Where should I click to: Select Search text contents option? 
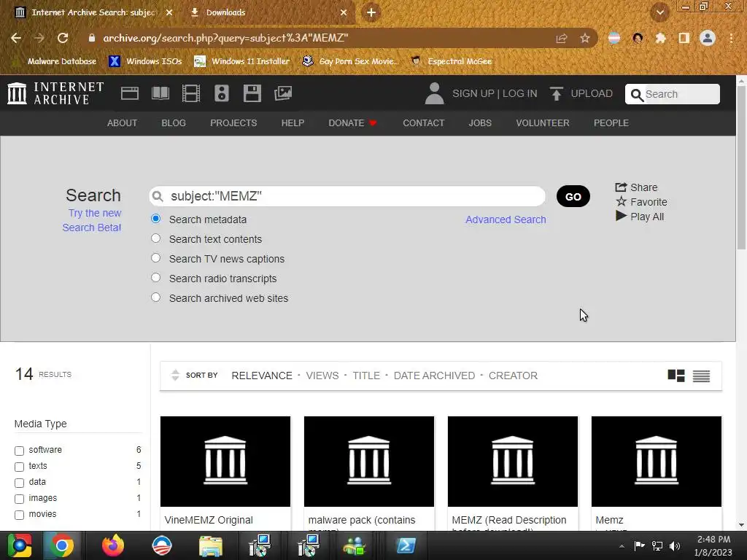[156, 238]
